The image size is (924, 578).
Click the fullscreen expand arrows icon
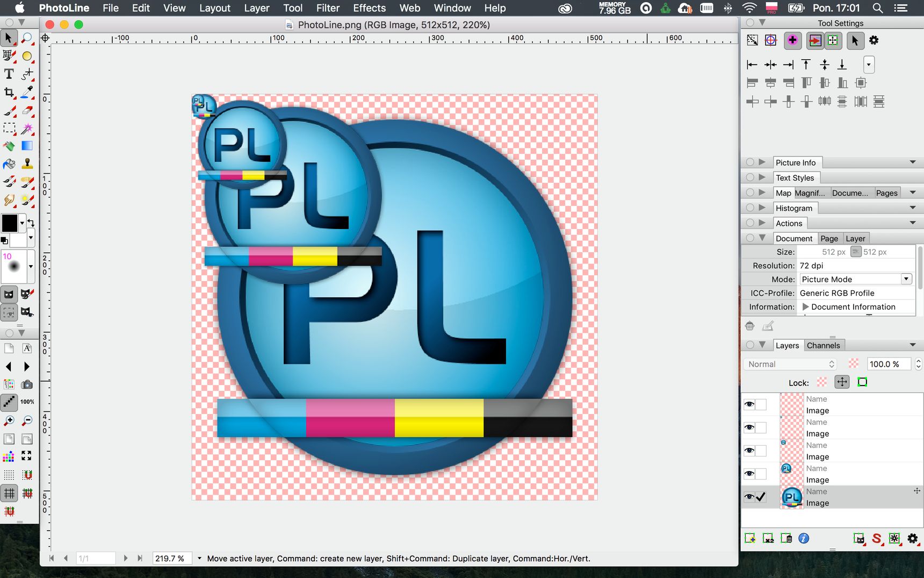[26, 455]
